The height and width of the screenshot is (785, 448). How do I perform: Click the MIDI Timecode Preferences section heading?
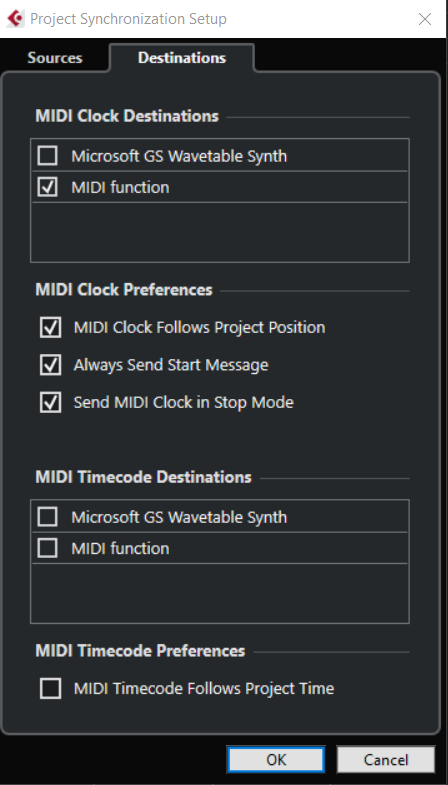pos(140,651)
